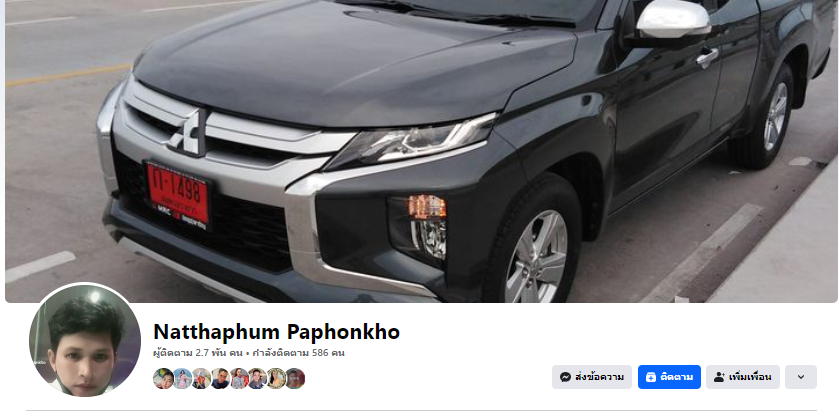Open follower avatar of woman in pink dress

(182, 378)
